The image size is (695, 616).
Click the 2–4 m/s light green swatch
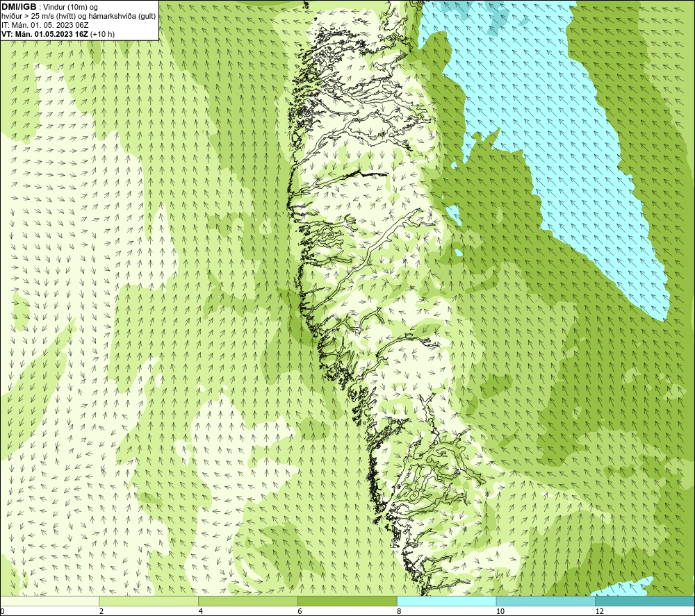point(149,601)
